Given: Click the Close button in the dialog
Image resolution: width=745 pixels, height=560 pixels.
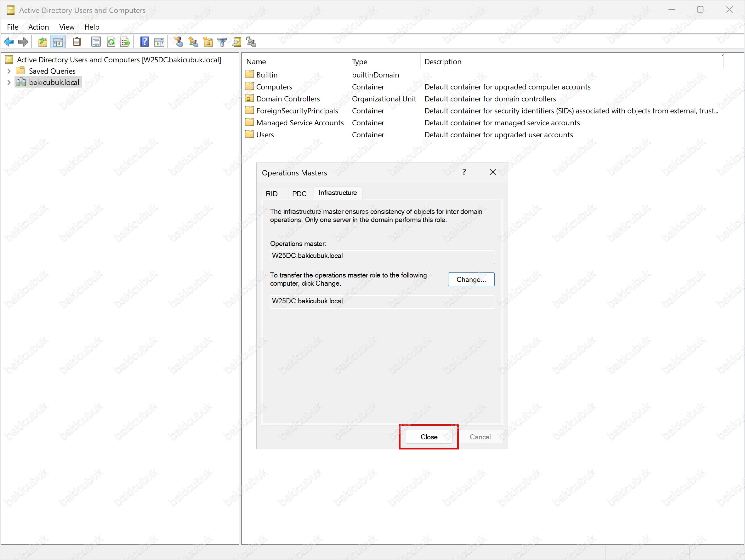Looking at the screenshot, I should 429,437.
